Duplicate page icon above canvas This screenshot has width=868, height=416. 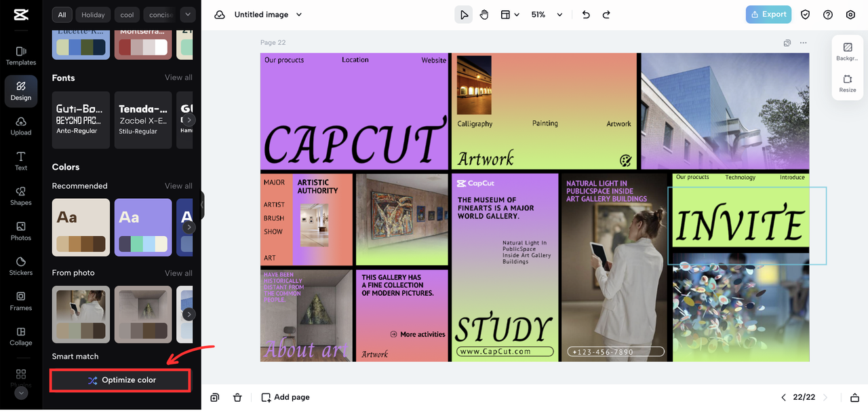[787, 43]
